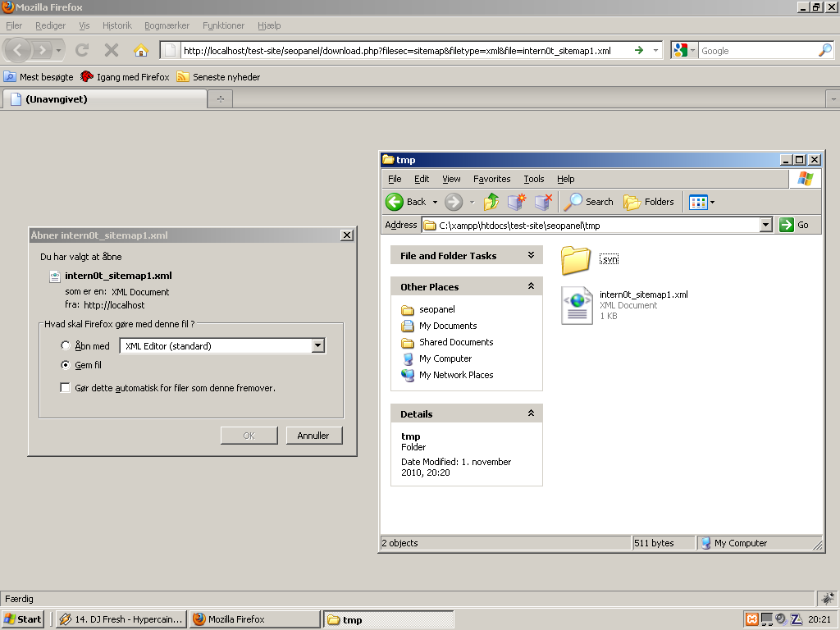Switch to Mozilla Firefox taskbar button
This screenshot has height=630, width=840.
(255, 619)
